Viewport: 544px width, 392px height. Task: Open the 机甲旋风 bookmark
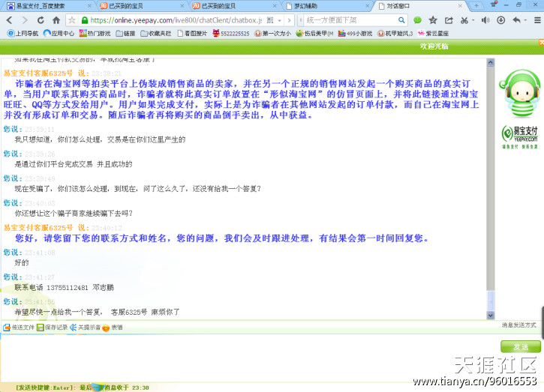point(395,33)
